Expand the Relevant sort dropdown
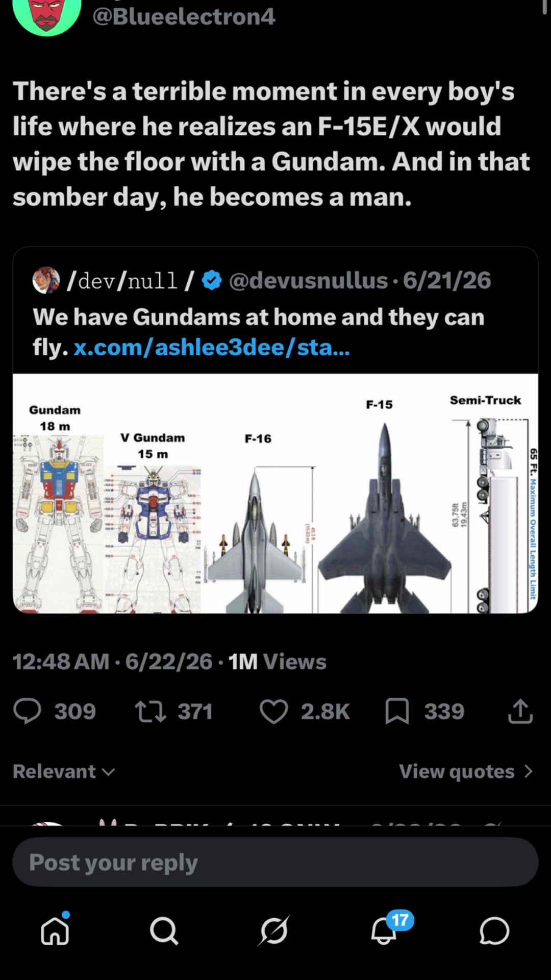This screenshot has width=551, height=980. coord(64,771)
